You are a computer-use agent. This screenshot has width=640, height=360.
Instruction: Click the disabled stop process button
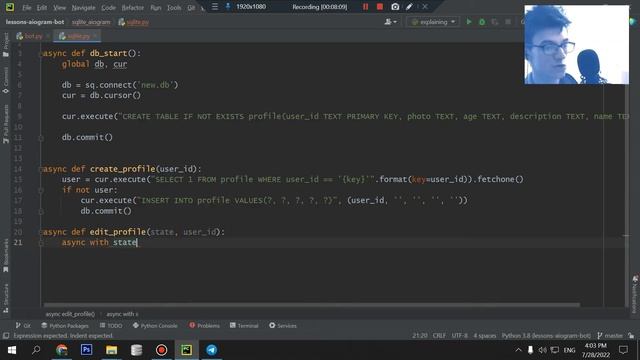[508, 22]
